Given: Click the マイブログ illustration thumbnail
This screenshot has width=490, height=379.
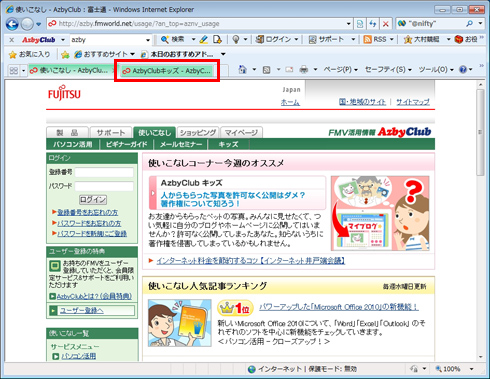Looking at the screenshot, I should (380, 213).
